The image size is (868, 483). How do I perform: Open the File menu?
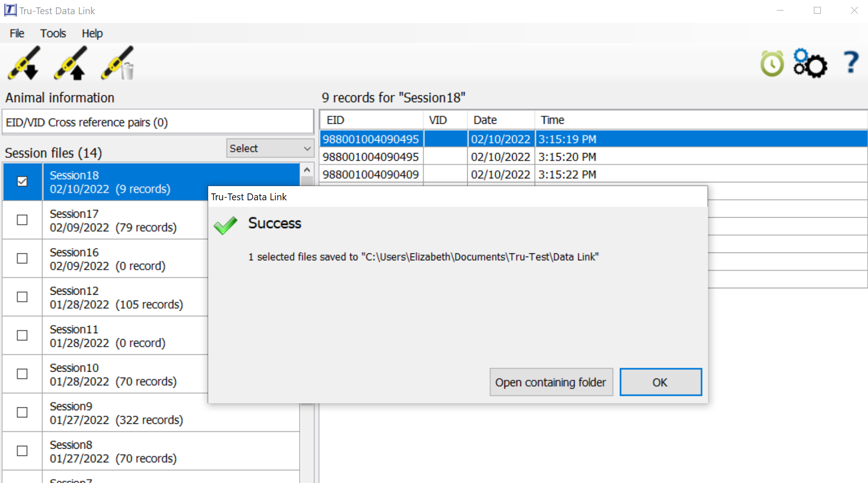point(17,33)
